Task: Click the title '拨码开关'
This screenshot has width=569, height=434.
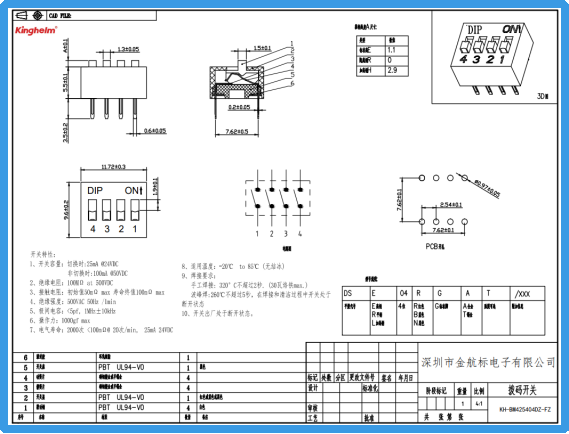Action: coord(522,390)
